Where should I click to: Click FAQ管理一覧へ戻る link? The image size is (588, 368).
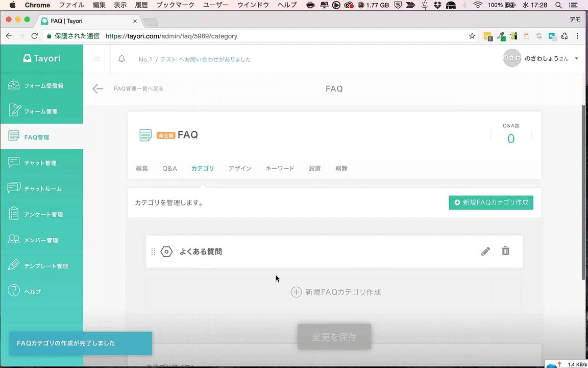pyautogui.click(x=138, y=89)
